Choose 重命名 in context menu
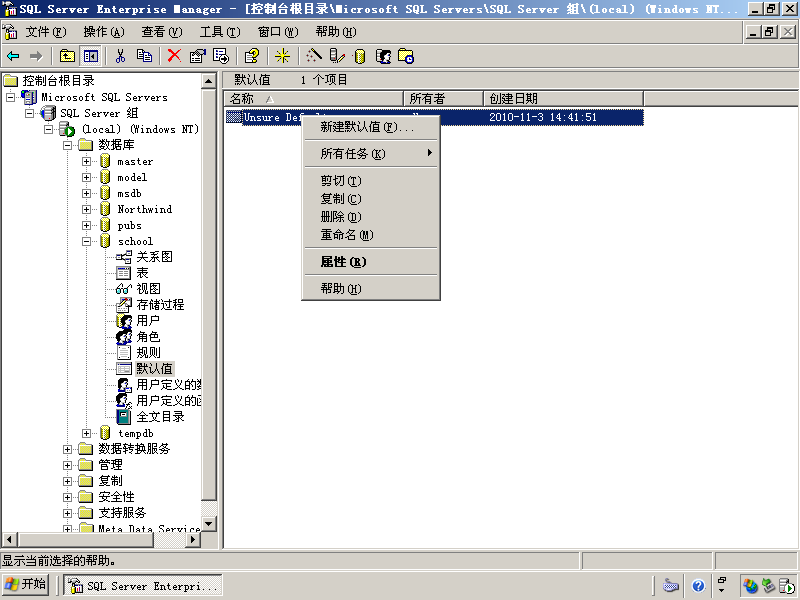The height and width of the screenshot is (600, 800). pos(371,235)
